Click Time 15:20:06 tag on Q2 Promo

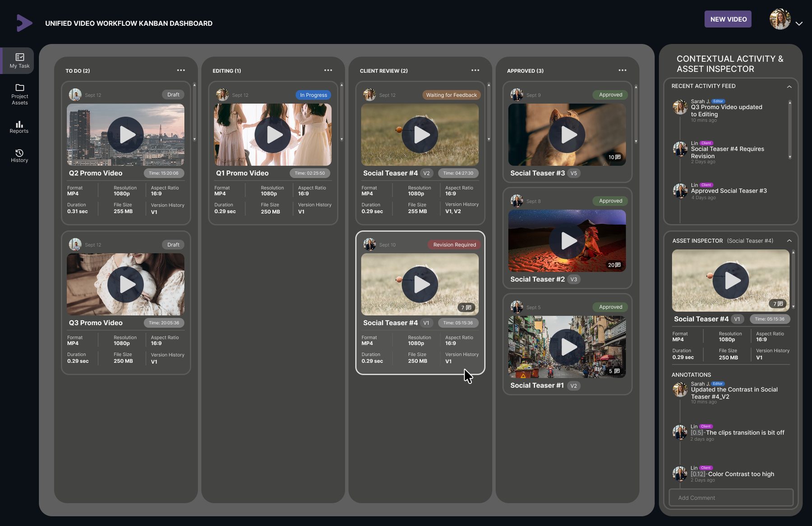point(164,173)
